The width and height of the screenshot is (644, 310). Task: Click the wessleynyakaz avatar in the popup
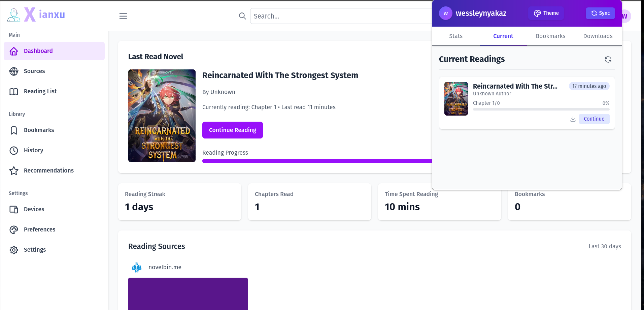click(446, 13)
